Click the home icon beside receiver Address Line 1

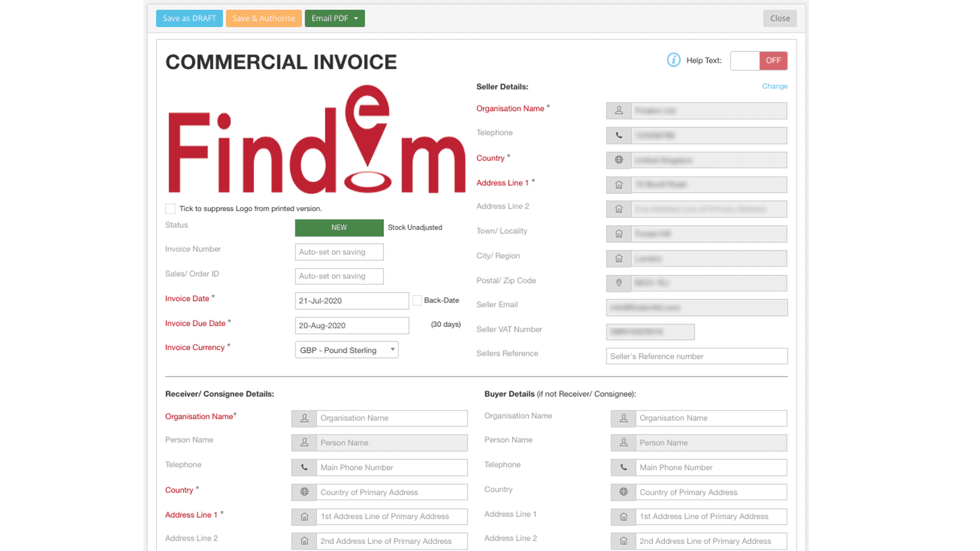coord(304,516)
